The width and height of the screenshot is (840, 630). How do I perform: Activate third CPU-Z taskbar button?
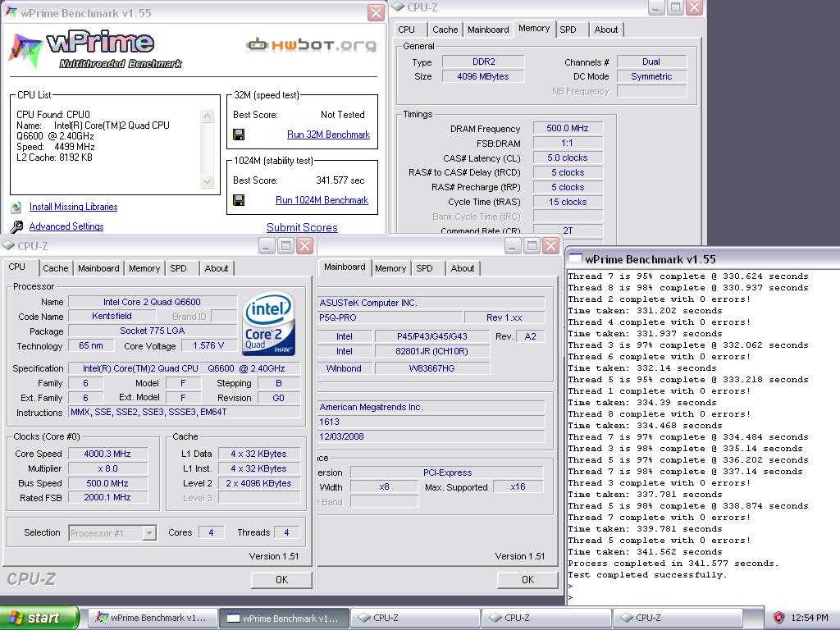tap(678, 618)
